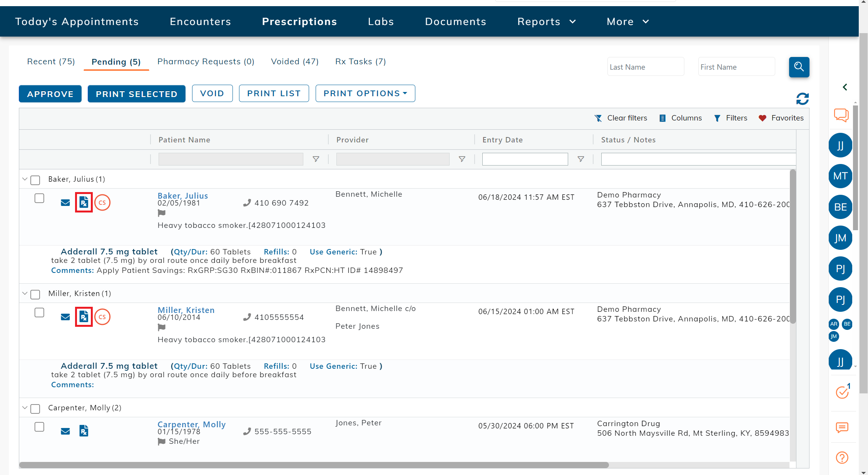
Task: Open the Favorites option
Action: (x=781, y=118)
